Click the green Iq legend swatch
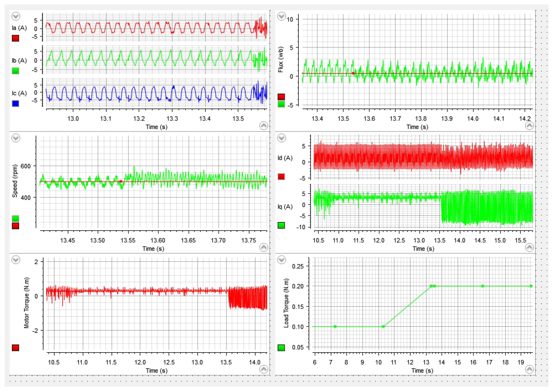 tap(281, 225)
